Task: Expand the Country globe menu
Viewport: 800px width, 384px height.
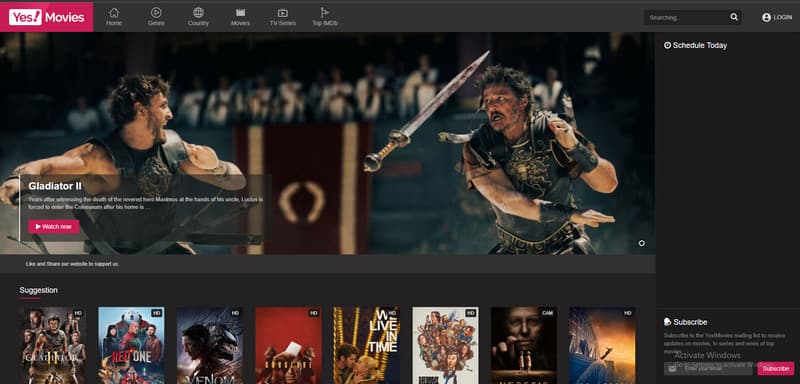Action: click(x=198, y=12)
